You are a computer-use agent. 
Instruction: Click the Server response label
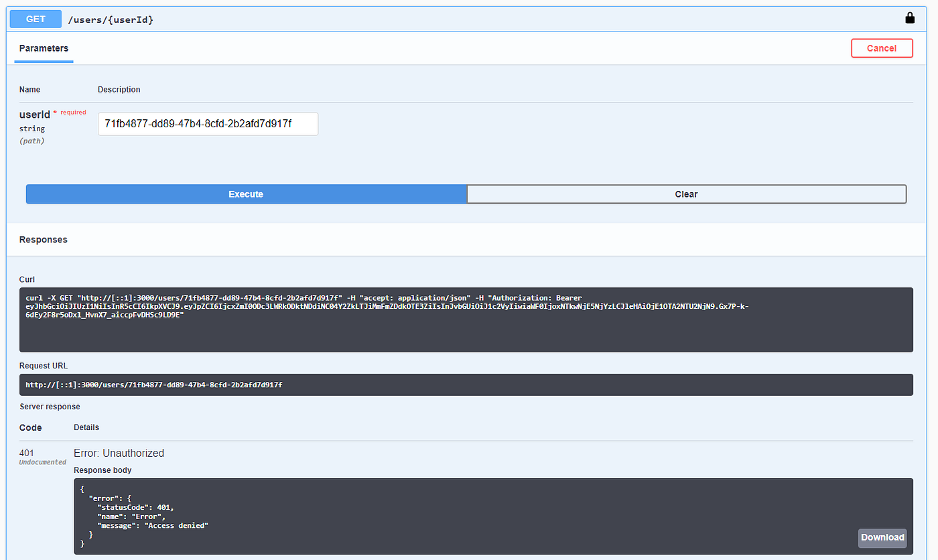(50, 407)
